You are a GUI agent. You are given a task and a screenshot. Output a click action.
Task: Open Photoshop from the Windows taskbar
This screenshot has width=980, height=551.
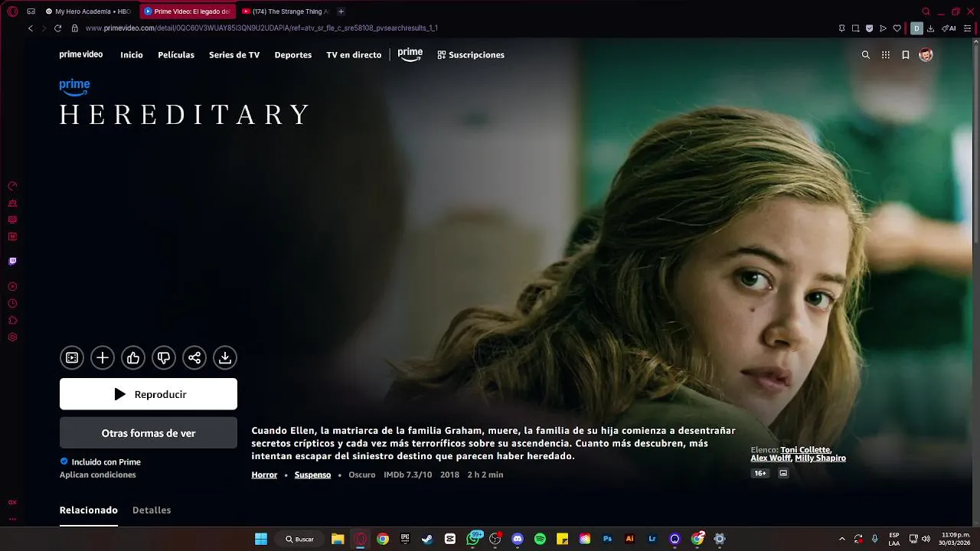pyautogui.click(x=607, y=539)
